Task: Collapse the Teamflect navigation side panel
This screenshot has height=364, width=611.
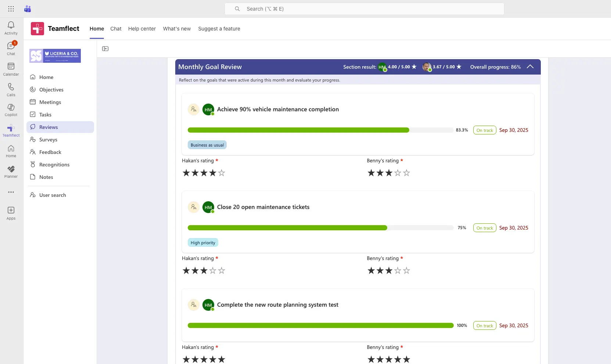Action: 105,48
